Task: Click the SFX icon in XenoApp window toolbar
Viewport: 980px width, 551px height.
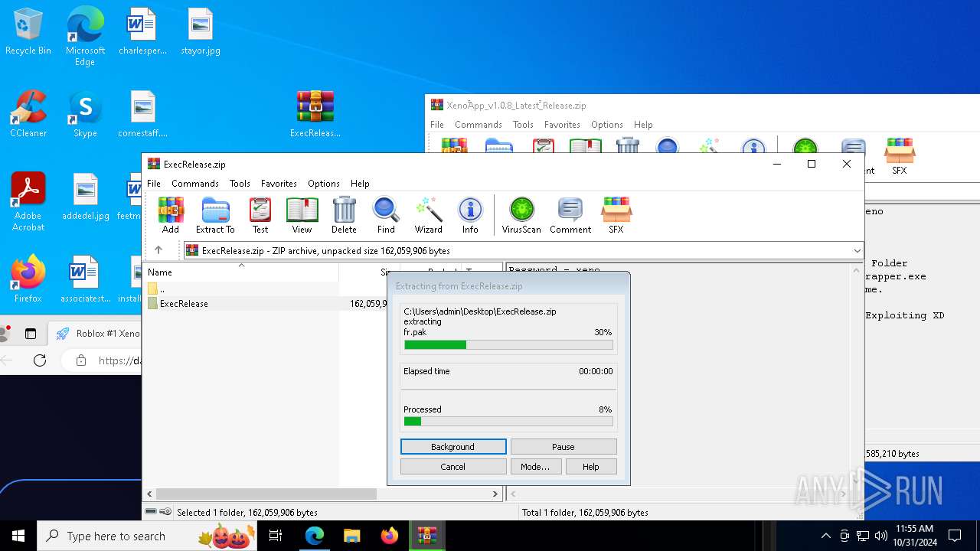Action: coord(900,157)
